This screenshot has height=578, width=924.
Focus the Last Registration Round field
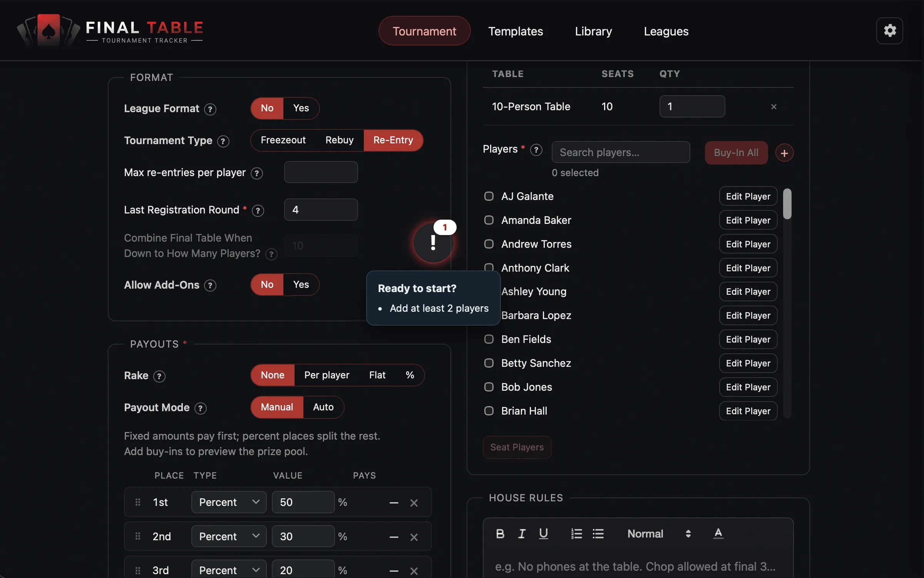tap(321, 210)
